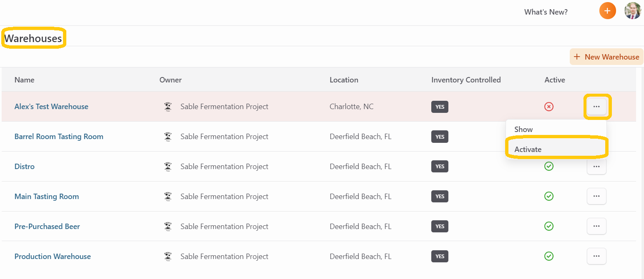644x279 pixels.
Task: Click green active checkmark for Production Warehouse
Action: [549, 256]
